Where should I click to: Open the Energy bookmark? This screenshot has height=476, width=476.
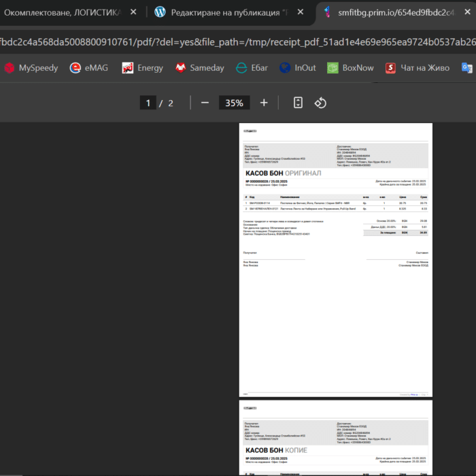click(x=143, y=67)
